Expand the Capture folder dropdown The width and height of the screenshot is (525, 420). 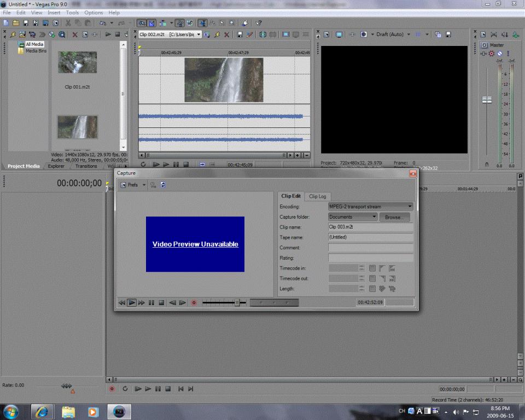point(374,217)
